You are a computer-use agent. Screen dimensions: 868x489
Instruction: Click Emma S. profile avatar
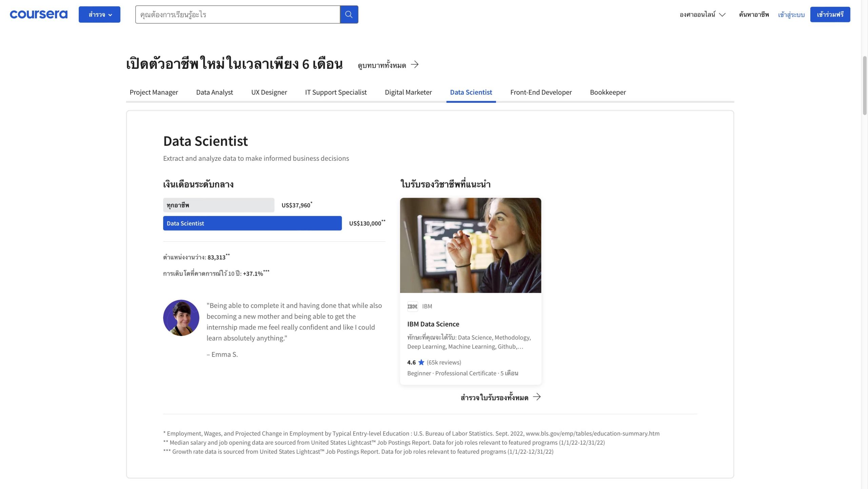[x=181, y=318]
